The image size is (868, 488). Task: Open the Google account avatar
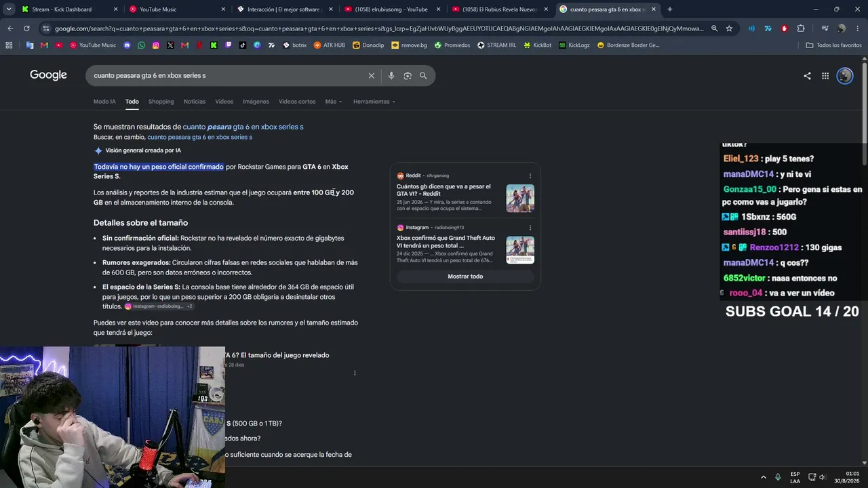pyautogui.click(x=845, y=76)
